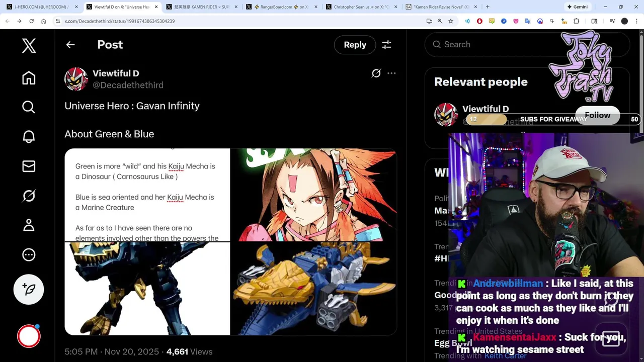644x362 pixels.
Task: Click the compose Post feather button
Action: click(29, 290)
